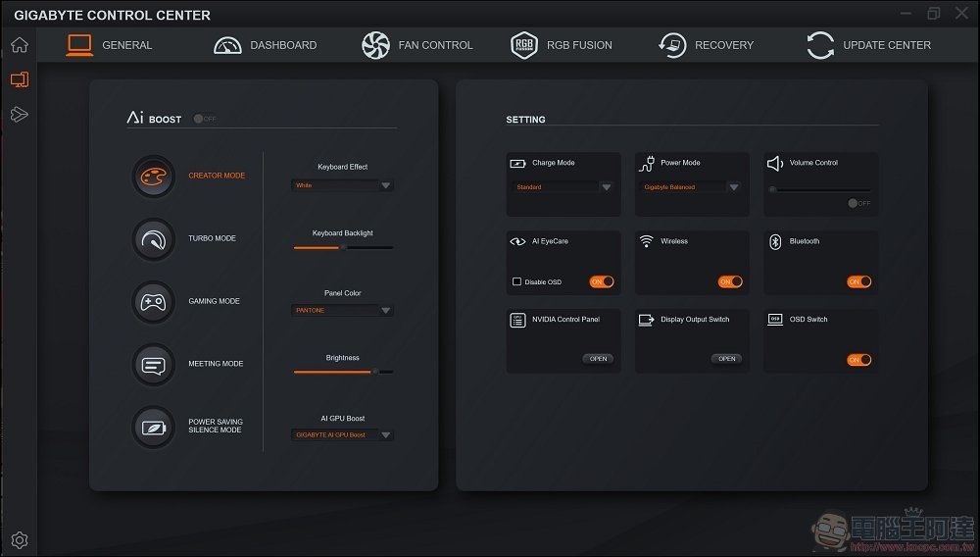Viewport: 980px width, 557px height.
Task: Click the GAMING MODE label
Action: pos(214,301)
